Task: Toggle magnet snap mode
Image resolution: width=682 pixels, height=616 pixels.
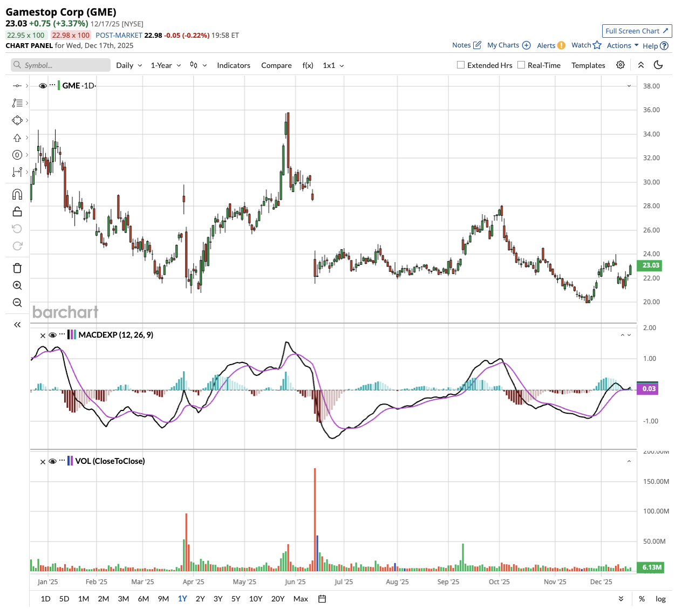Action: pyautogui.click(x=17, y=195)
